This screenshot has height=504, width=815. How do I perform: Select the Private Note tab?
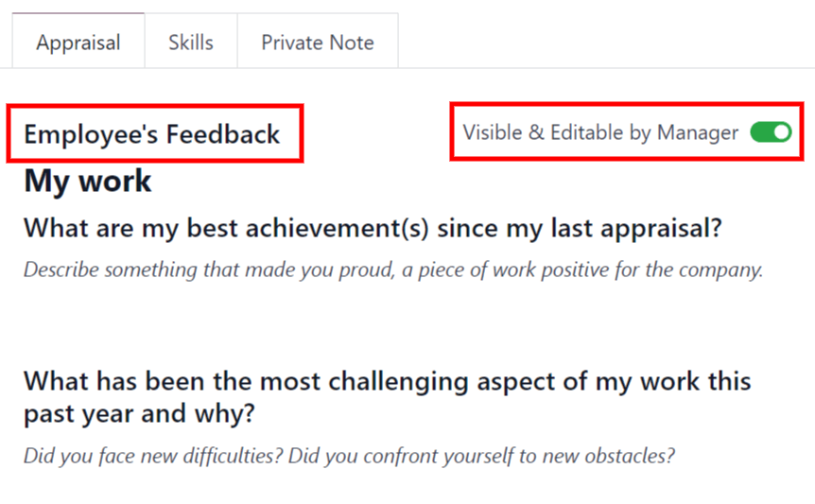[x=318, y=43]
